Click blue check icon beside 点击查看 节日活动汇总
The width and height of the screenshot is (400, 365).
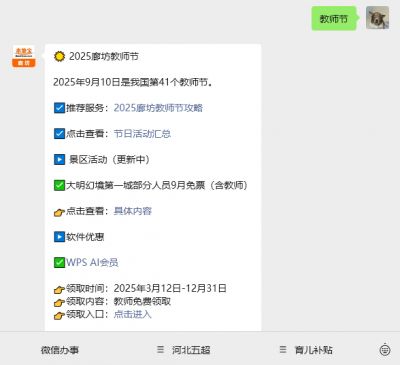59,134
